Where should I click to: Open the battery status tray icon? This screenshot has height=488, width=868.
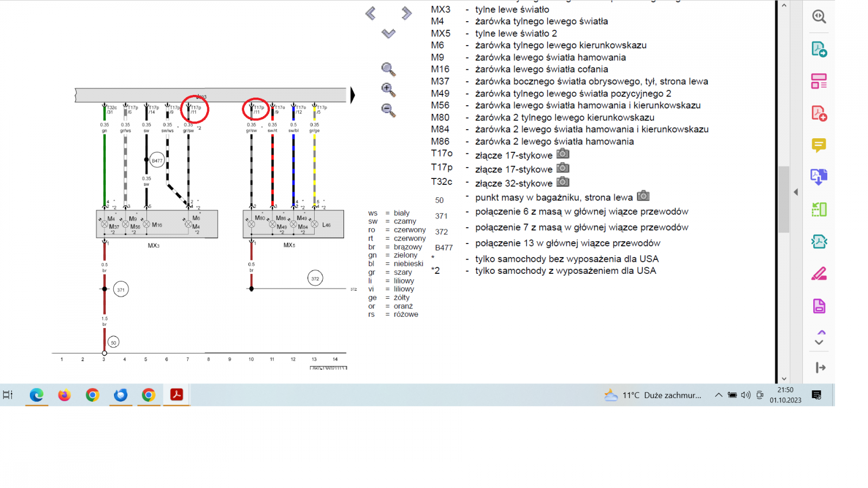[732, 395]
